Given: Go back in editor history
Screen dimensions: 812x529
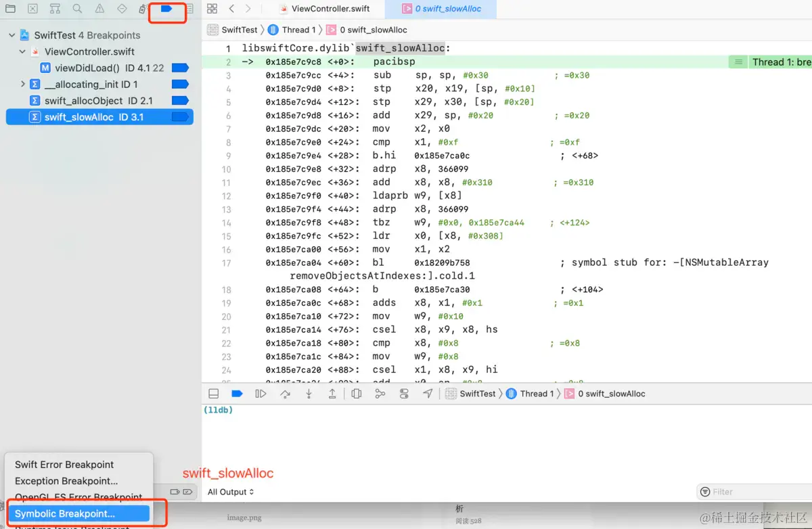Looking at the screenshot, I should [231, 9].
